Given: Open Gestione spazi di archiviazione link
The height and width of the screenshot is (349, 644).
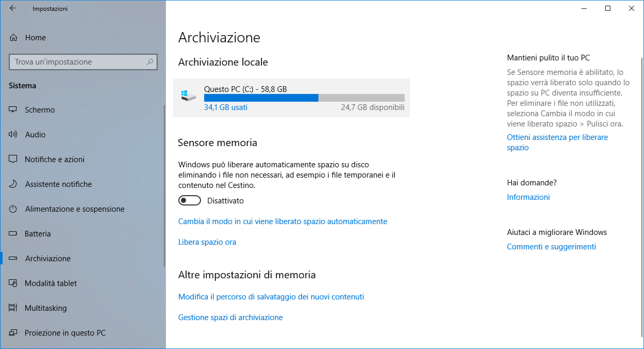Looking at the screenshot, I should 231,318.
